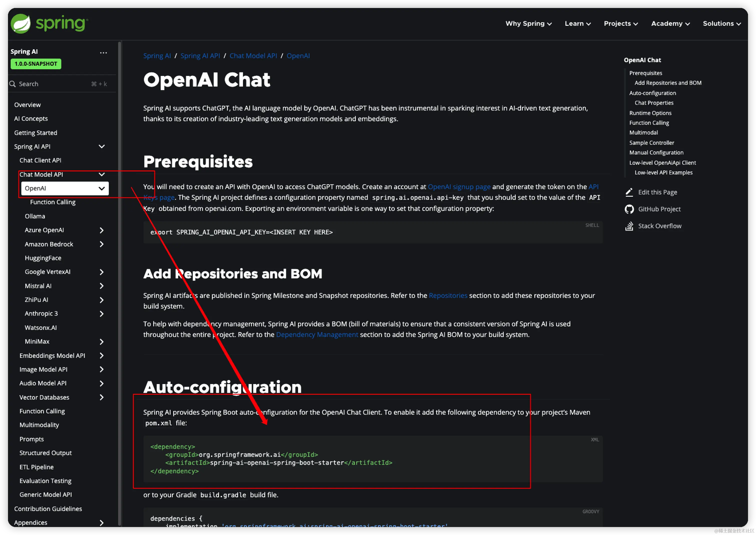
Task: Expand the Amazon Bedrock chevron
Action: tap(101, 244)
